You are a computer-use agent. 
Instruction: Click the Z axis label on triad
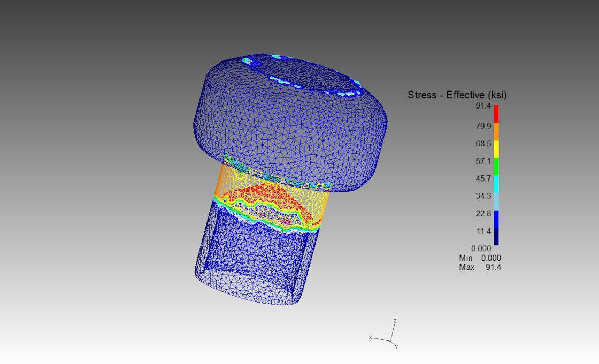(395, 321)
